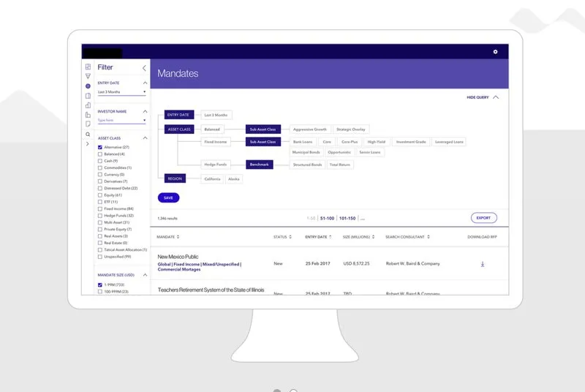Open Teachers Retirement System of Illinois mandate

pyautogui.click(x=211, y=290)
